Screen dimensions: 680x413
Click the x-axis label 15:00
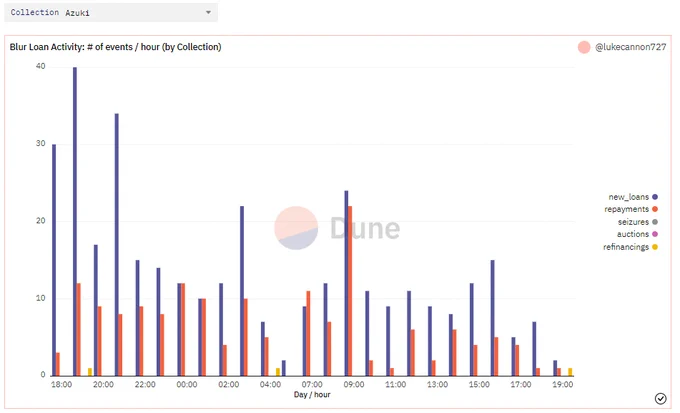pyautogui.click(x=479, y=384)
